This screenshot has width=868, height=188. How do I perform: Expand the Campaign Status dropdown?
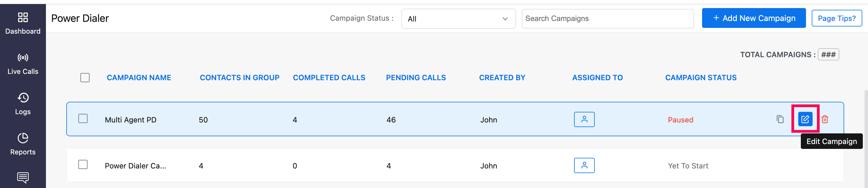[458, 19]
